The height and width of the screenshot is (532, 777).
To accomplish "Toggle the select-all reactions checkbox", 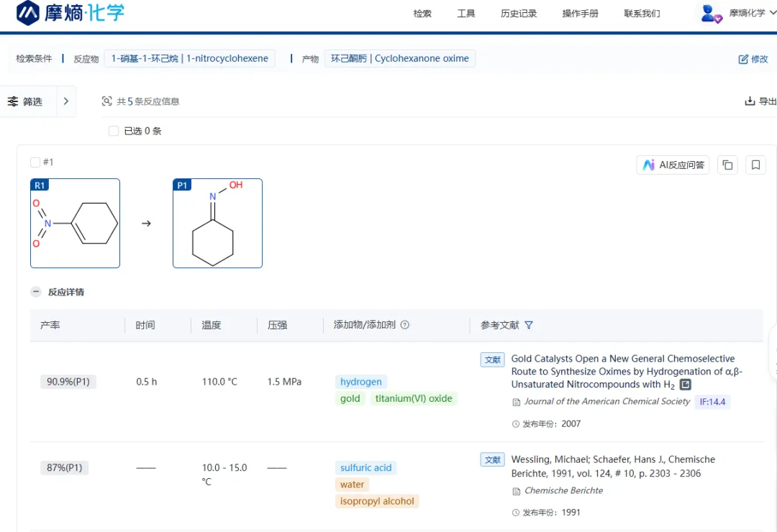I will tap(114, 131).
